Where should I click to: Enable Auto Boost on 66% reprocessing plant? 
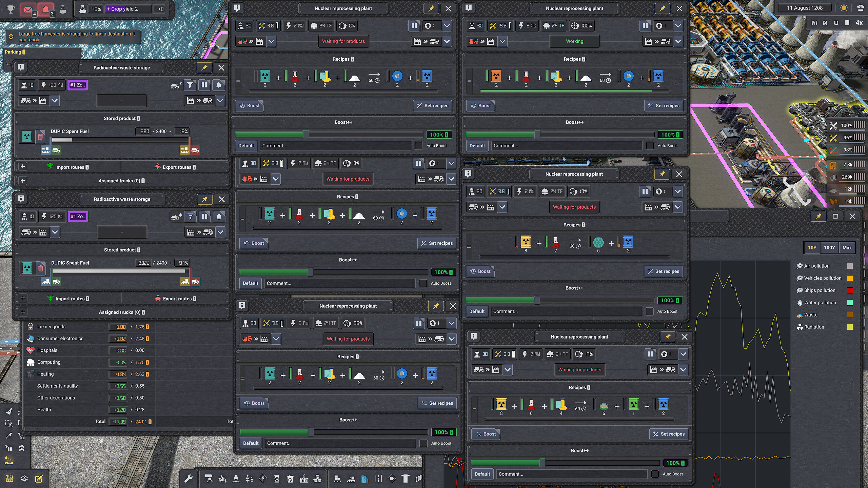point(423,443)
